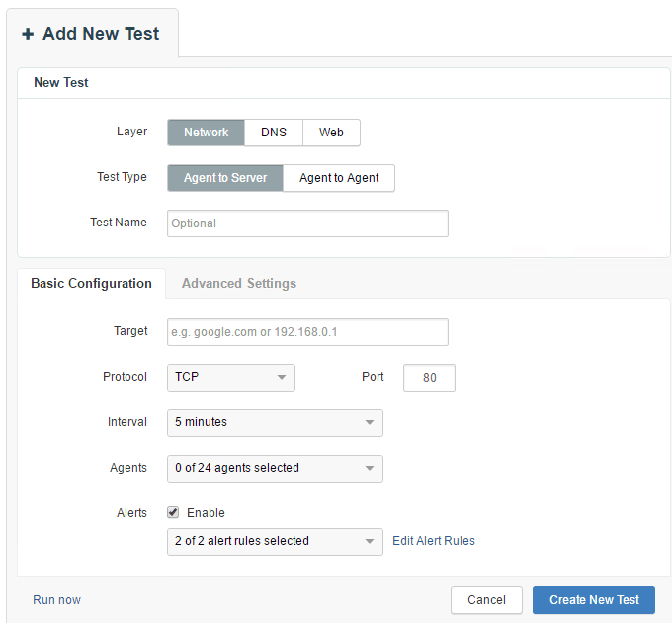This screenshot has width=672, height=623.
Task: Select the DNS layer option
Action: click(274, 133)
